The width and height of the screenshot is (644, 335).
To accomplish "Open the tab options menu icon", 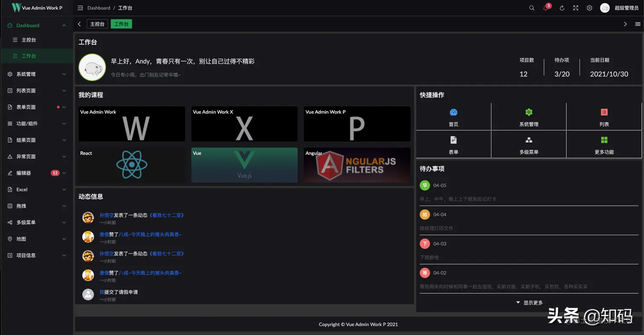I will 638,24.
